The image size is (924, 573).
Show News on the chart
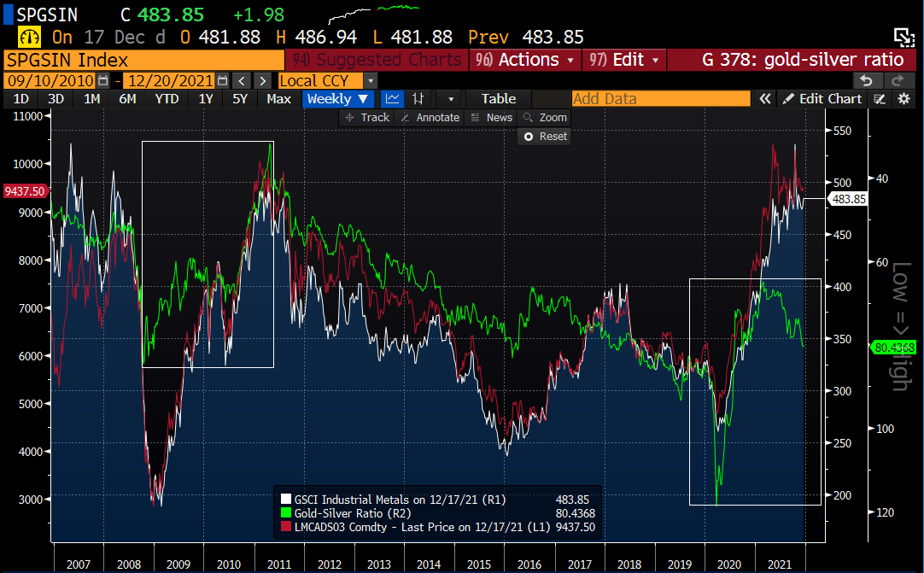[492, 117]
